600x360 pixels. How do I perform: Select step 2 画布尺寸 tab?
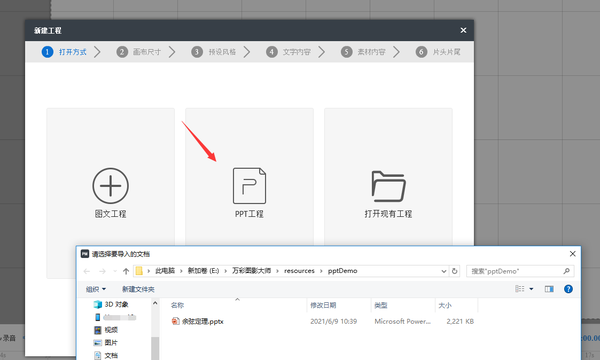point(139,52)
